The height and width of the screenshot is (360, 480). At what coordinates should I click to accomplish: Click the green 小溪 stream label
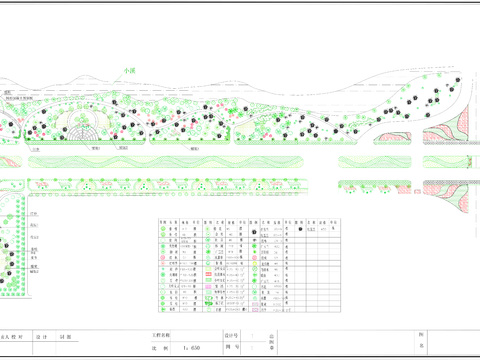[129, 71]
